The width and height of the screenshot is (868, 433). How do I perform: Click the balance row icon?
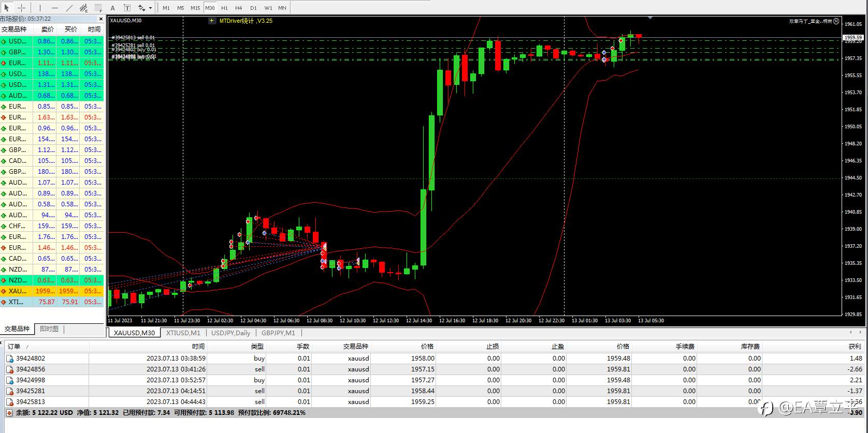click(x=9, y=413)
